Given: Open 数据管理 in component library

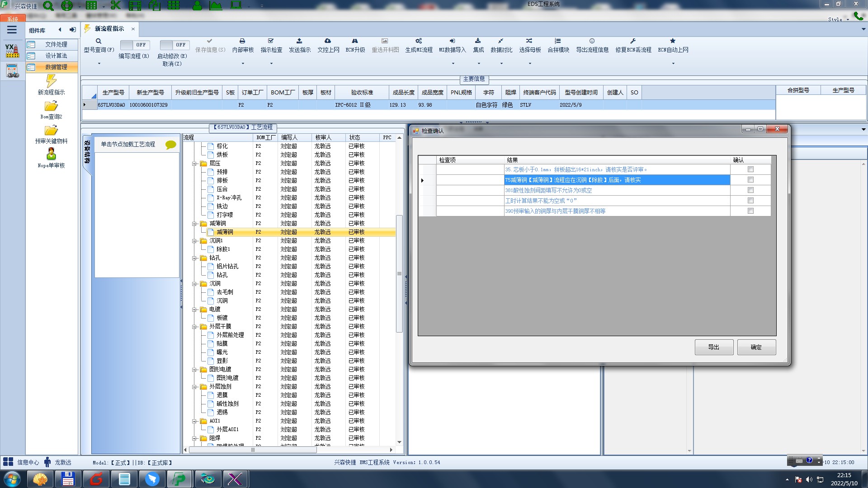Looking at the screenshot, I should (x=56, y=67).
